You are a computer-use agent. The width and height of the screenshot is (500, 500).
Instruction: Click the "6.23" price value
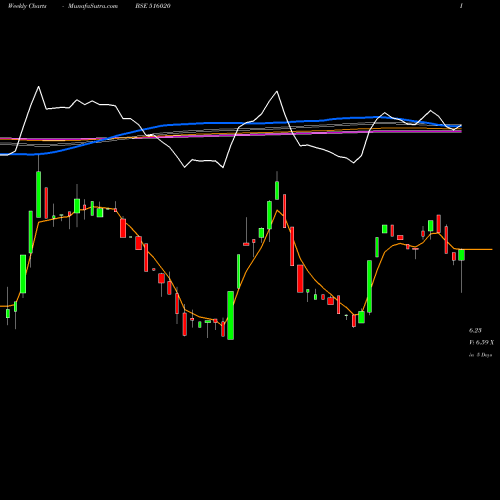(475, 330)
